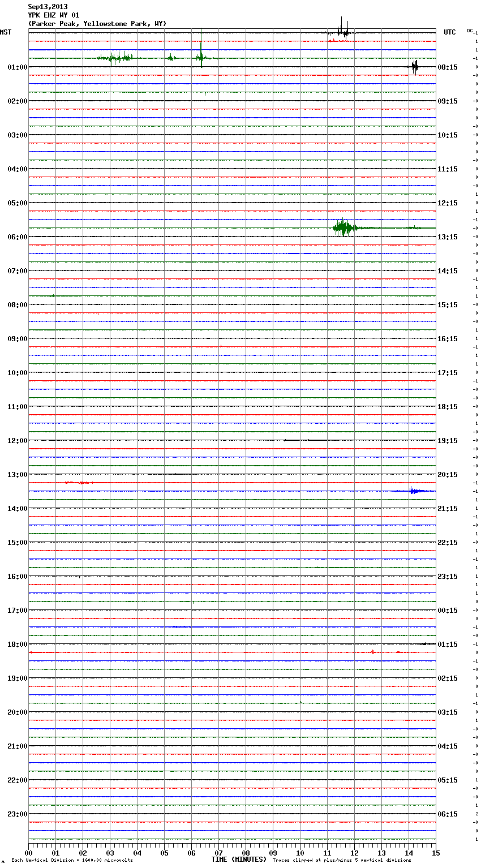481x868 pixels.
Task: Click the 09:15 UTC time label
Action: 448,101
